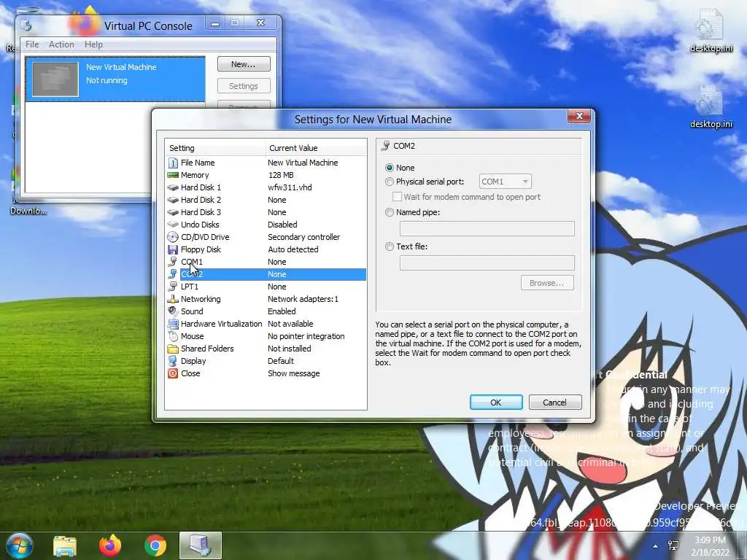
Task: Select the Memory setting row
Action: point(266,175)
